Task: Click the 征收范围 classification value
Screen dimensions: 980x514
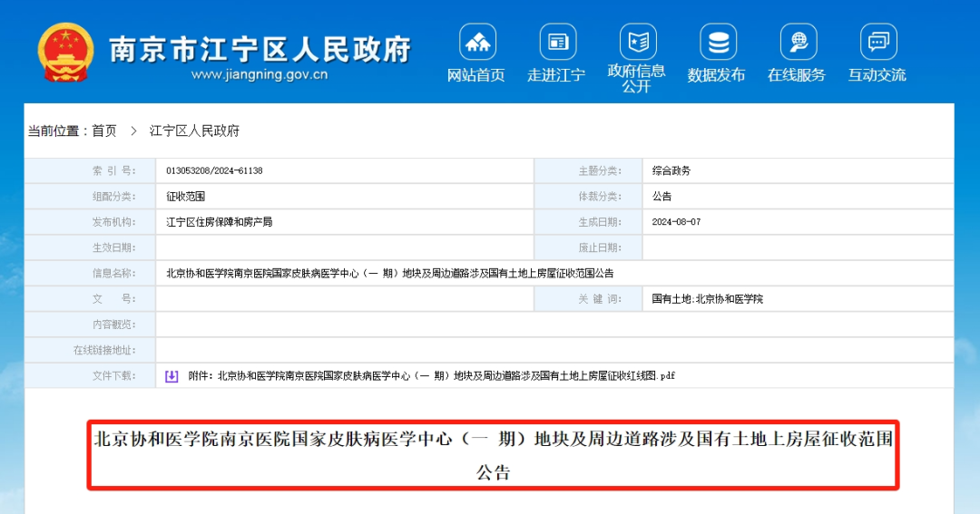Action: 186,196
